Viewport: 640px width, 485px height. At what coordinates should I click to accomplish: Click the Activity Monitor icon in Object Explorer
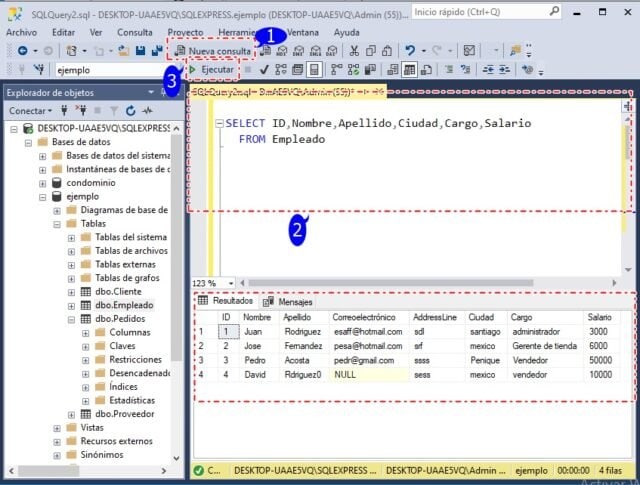coord(147,110)
